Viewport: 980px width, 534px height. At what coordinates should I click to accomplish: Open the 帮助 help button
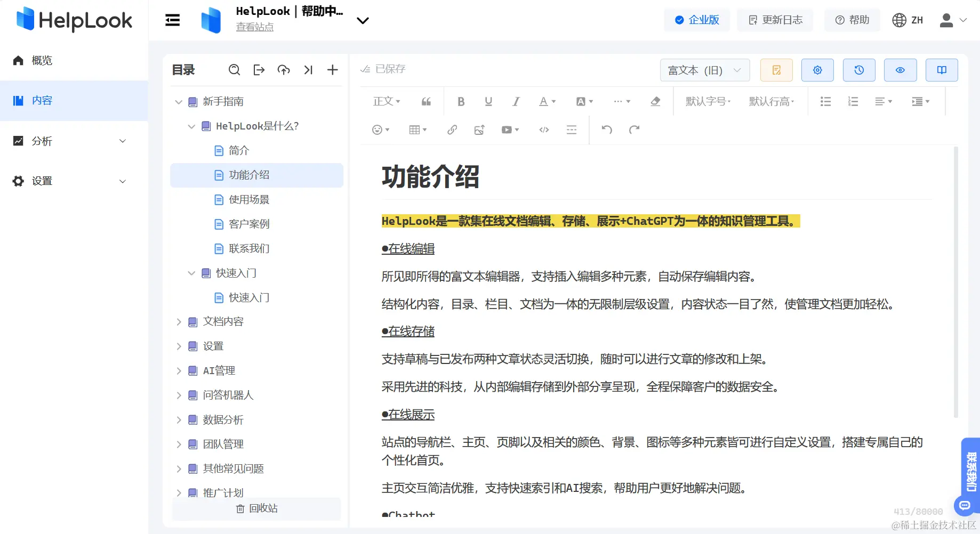coord(852,20)
